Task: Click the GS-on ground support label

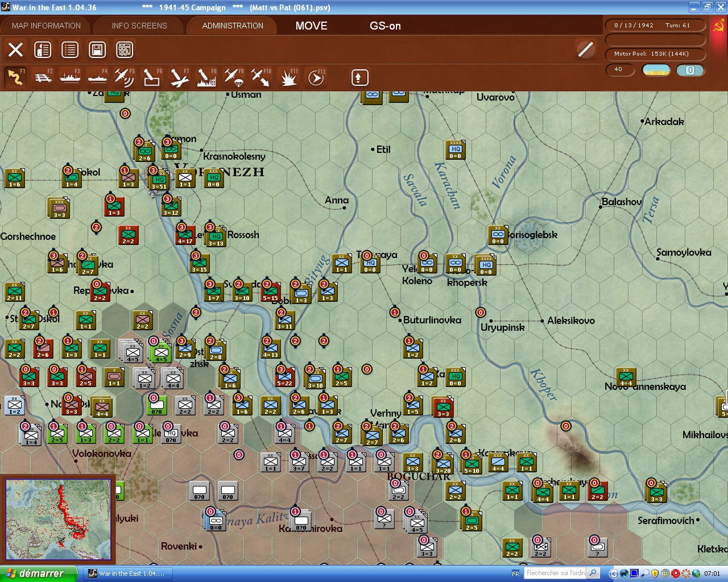Action: click(x=385, y=26)
